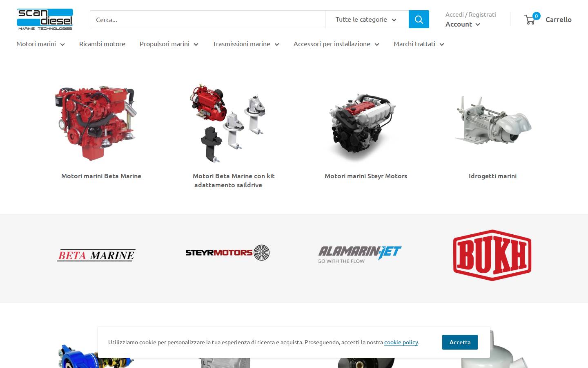Accept cookies with Accetta button
The width and height of the screenshot is (588, 368).
click(x=460, y=342)
